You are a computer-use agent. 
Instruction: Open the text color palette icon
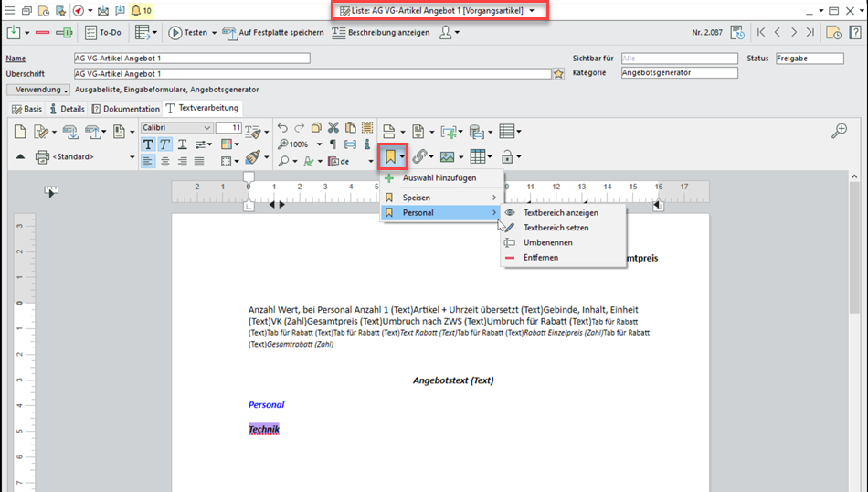point(228,144)
